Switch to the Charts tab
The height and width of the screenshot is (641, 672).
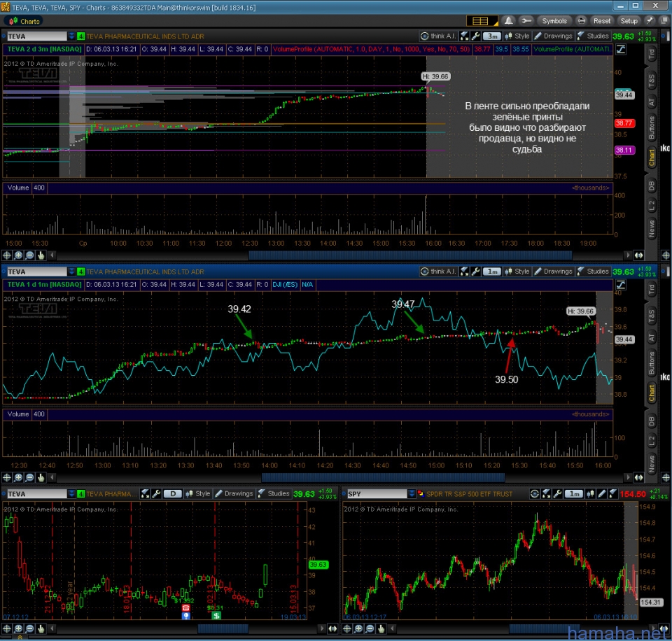pos(24,21)
